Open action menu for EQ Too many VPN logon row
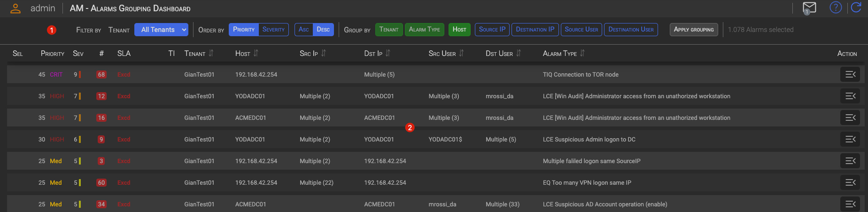The height and width of the screenshot is (212, 868). click(850, 182)
